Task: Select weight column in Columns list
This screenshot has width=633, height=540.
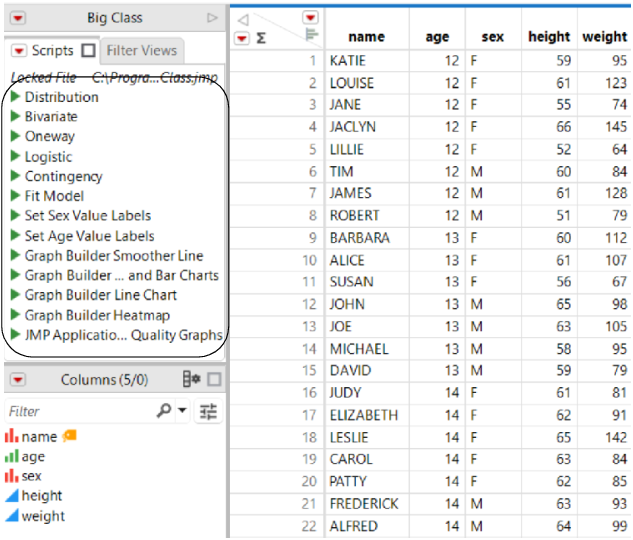Action: pos(43,516)
